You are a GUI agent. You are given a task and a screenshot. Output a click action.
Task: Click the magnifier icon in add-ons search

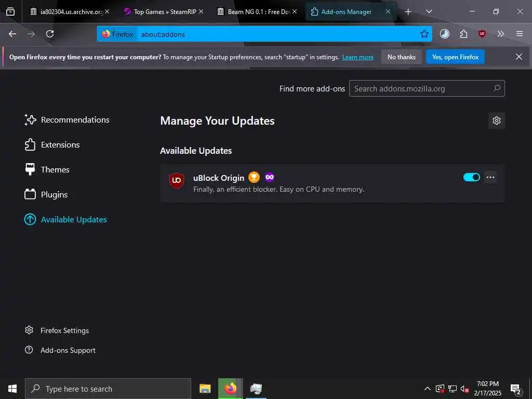pyautogui.click(x=497, y=88)
